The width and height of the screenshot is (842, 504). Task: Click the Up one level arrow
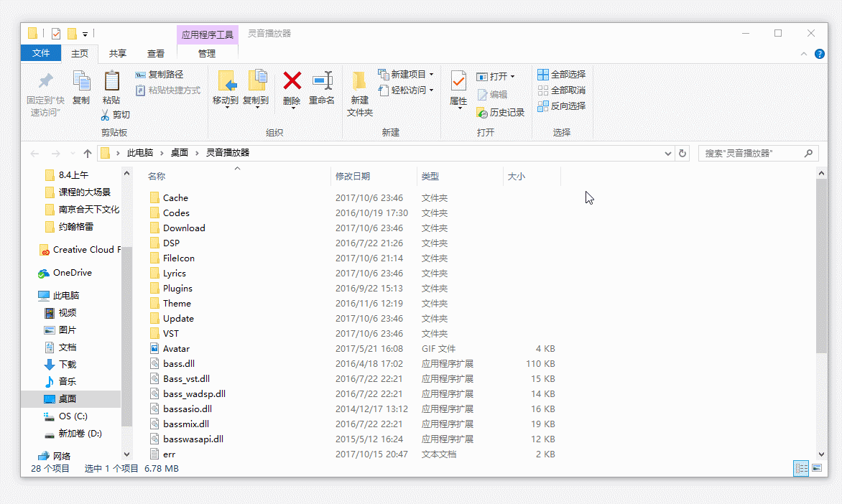[x=88, y=154]
